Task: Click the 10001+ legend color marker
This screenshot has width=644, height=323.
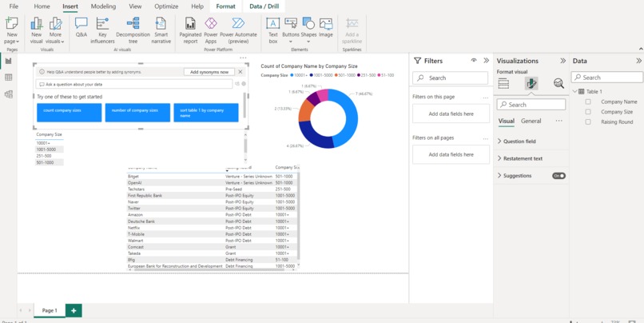Action: pyautogui.click(x=292, y=75)
